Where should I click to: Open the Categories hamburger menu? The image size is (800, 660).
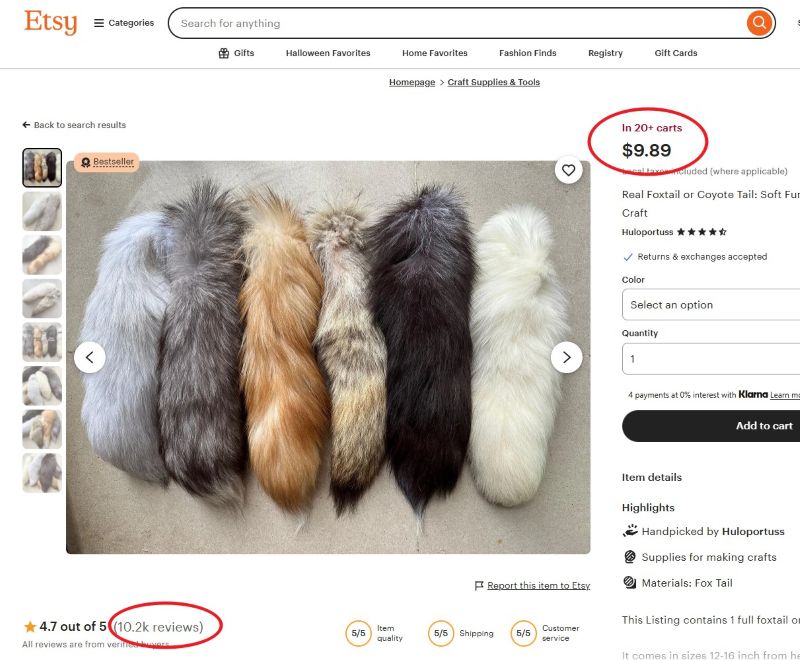(x=124, y=23)
